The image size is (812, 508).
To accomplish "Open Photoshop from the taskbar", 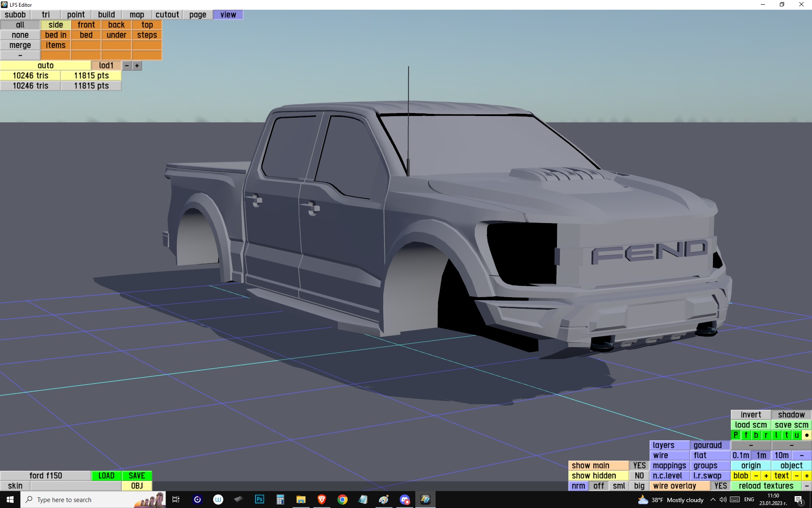I will tap(259, 500).
